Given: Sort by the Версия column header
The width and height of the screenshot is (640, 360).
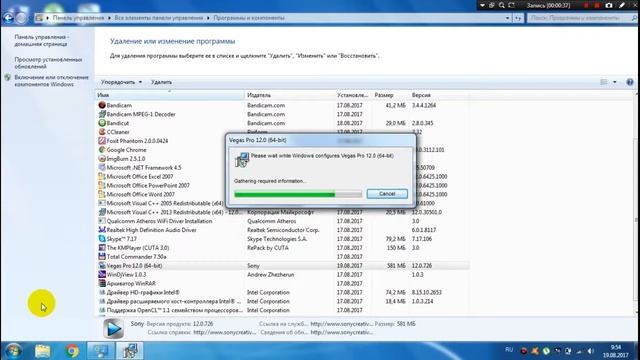Looking at the screenshot, I should tap(438, 95).
